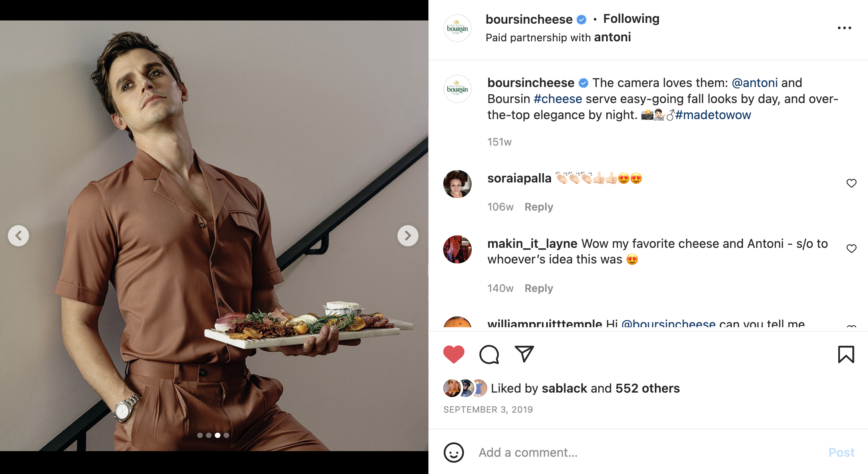Open soraiapalla's profile picture
This screenshot has height=474, width=868.
coord(457,184)
